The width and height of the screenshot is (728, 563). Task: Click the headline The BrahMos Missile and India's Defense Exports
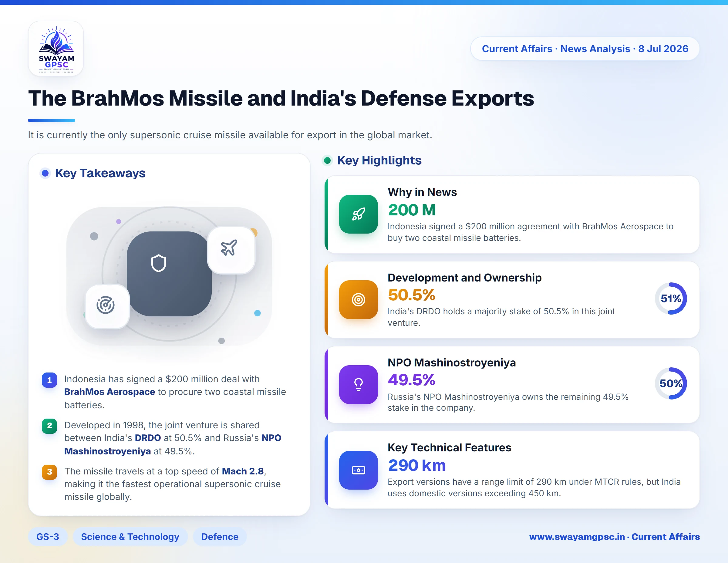pyautogui.click(x=281, y=98)
